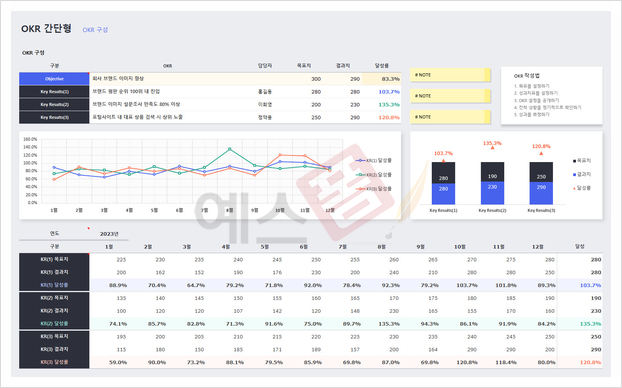Click 103.7% in the Key Results(1) OKR table row
622x388 pixels.
tap(389, 92)
